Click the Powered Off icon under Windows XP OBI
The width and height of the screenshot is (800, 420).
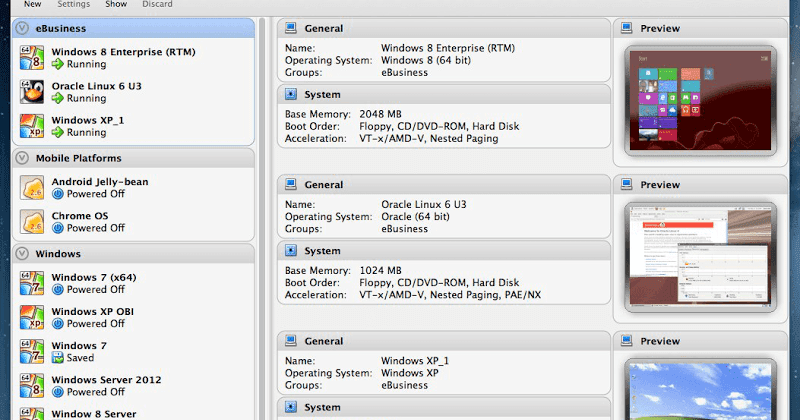(x=58, y=324)
